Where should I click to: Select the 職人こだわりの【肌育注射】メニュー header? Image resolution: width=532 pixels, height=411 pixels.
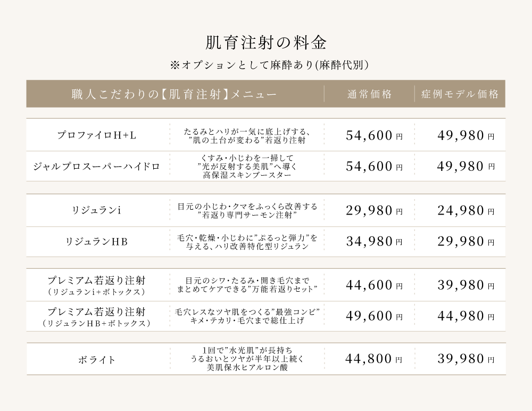pos(174,94)
